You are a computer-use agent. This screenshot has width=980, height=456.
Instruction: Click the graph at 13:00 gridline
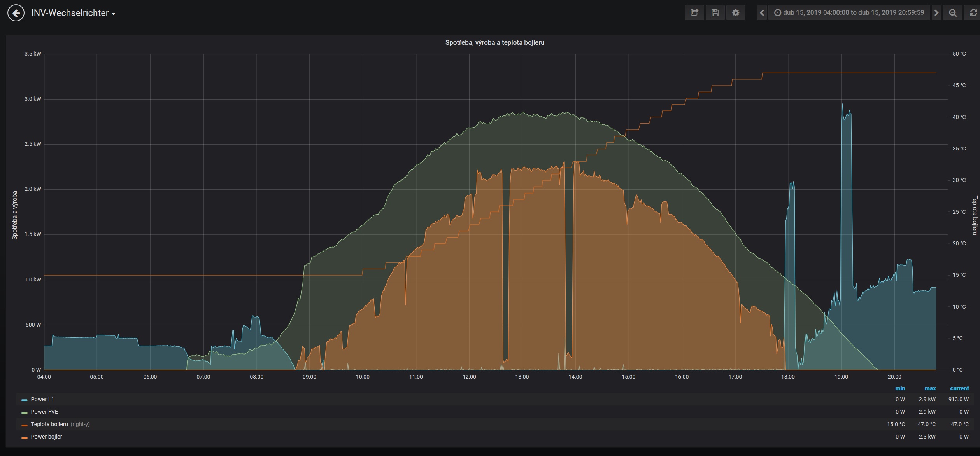click(522, 233)
